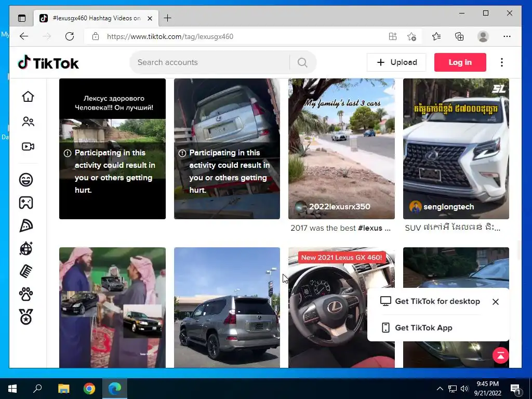The height and width of the screenshot is (399, 532).
Task: Open the tab actions menu icon
Action: (x=22, y=18)
